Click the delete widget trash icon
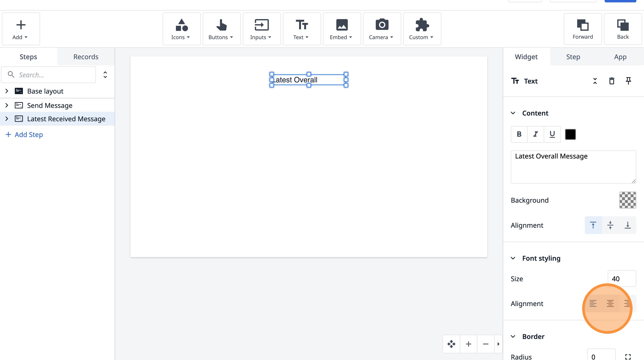Viewport: 644px width, 360px height. (x=612, y=81)
